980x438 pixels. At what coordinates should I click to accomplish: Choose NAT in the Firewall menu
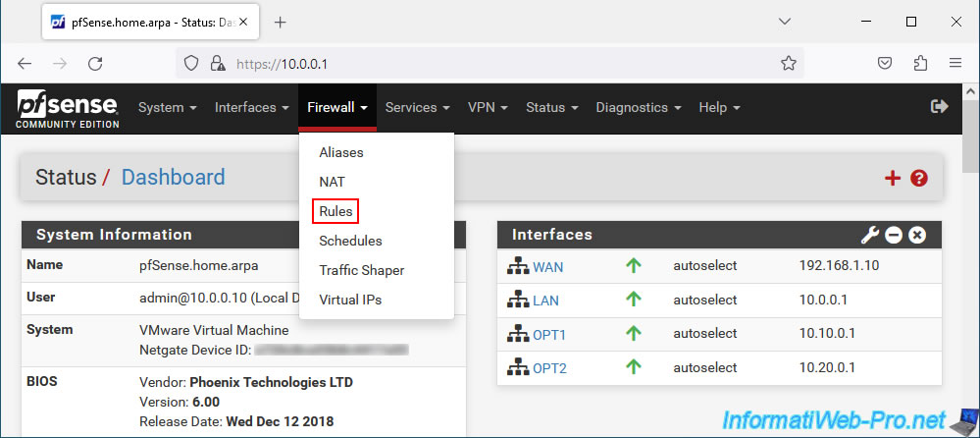point(332,182)
